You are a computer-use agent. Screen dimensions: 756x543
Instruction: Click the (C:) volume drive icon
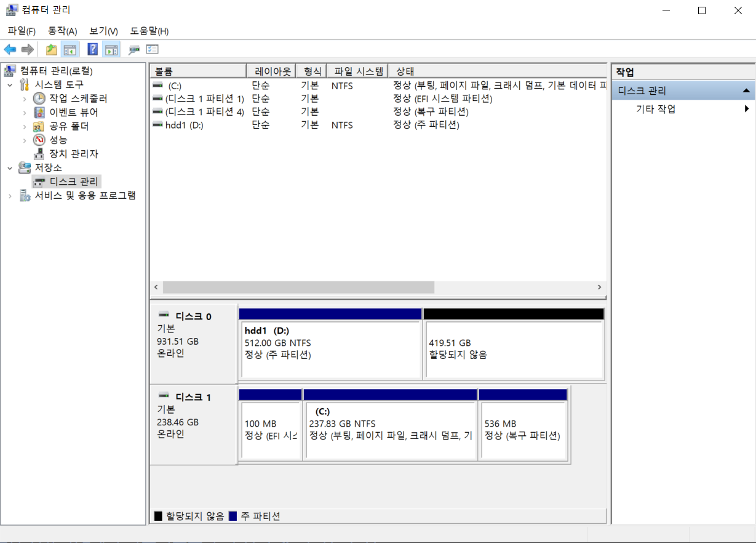click(158, 86)
